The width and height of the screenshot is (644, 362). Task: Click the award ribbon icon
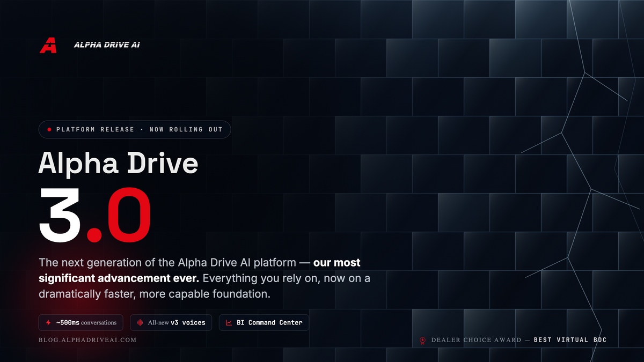423,340
